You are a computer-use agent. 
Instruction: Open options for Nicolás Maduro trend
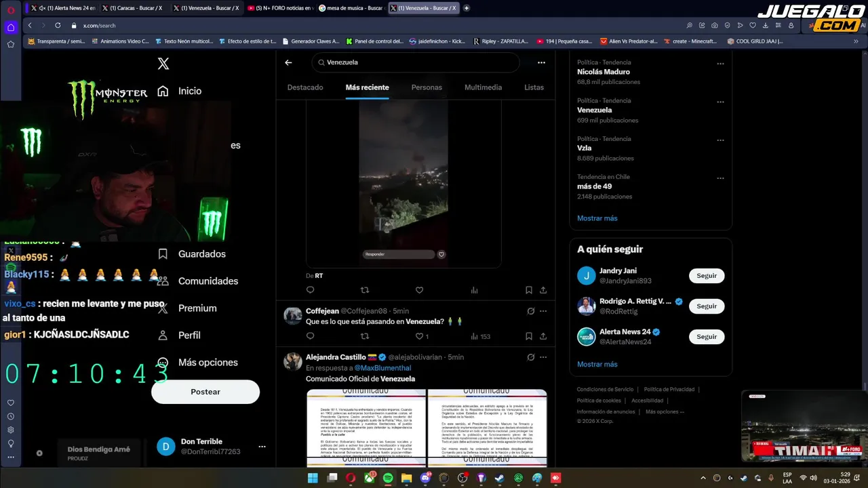tap(720, 64)
